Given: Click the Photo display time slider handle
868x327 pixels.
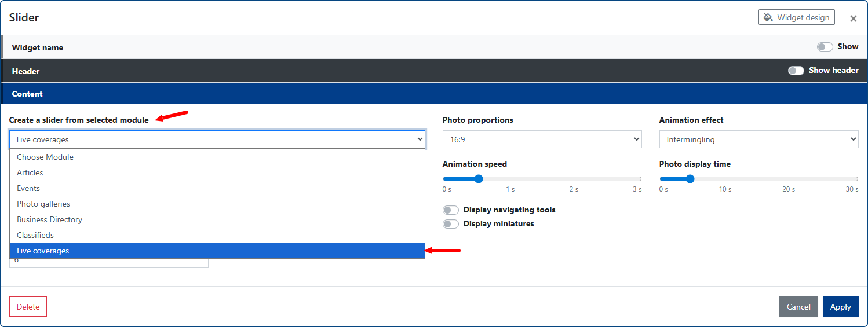Looking at the screenshot, I should 690,179.
